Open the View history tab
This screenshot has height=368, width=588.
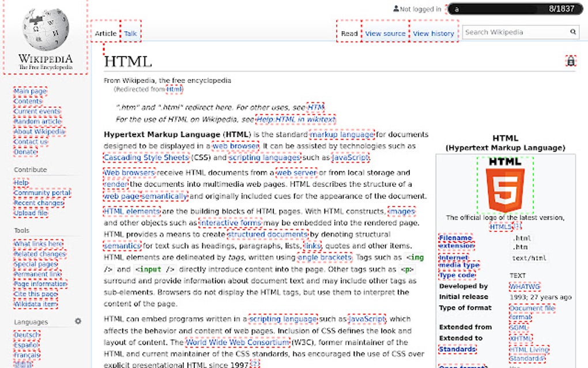434,33
